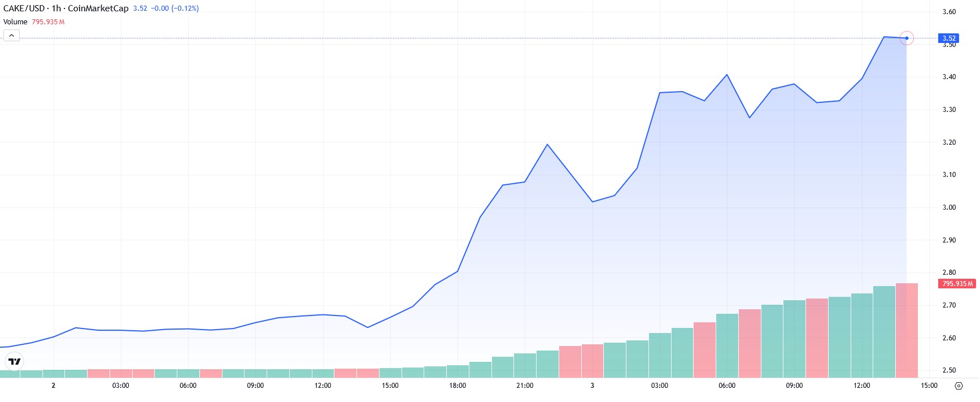
Task: Click the last price dot marker
Action: tap(907, 38)
